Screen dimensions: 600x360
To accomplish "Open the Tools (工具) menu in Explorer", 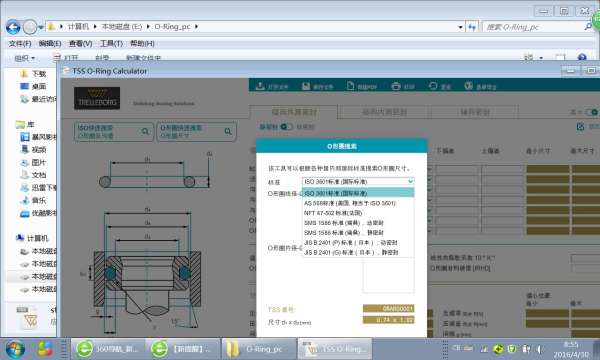I will pos(111,44).
